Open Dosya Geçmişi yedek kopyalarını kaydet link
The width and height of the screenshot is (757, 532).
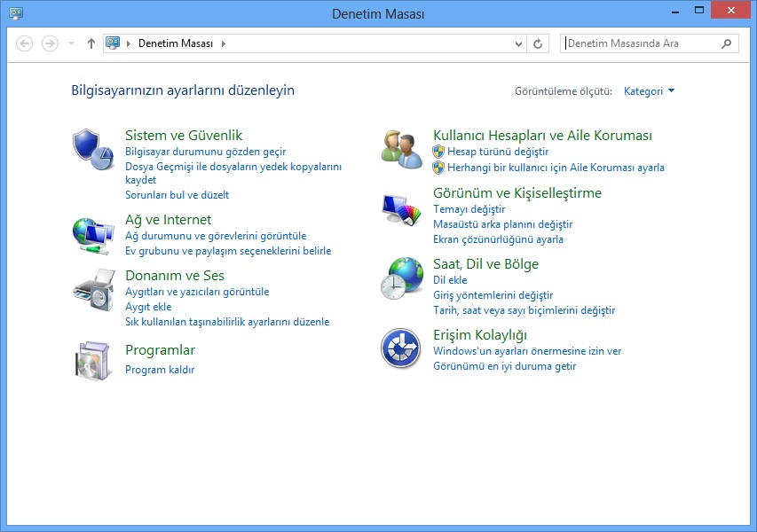click(233, 173)
